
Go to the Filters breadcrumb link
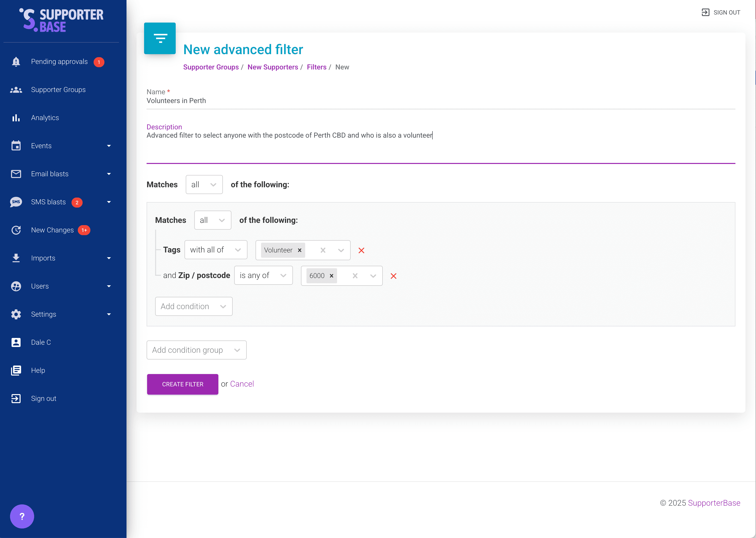316,67
